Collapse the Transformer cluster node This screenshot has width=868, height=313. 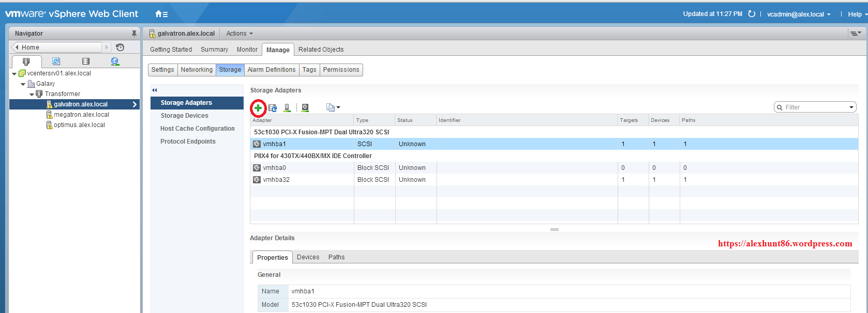[x=32, y=95]
